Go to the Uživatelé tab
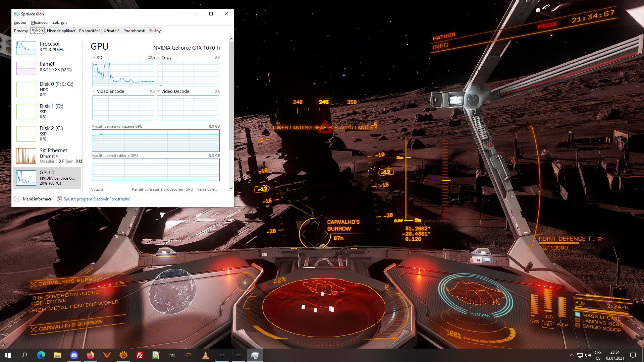This screenshot has height=362, width=644. [111, 31]
